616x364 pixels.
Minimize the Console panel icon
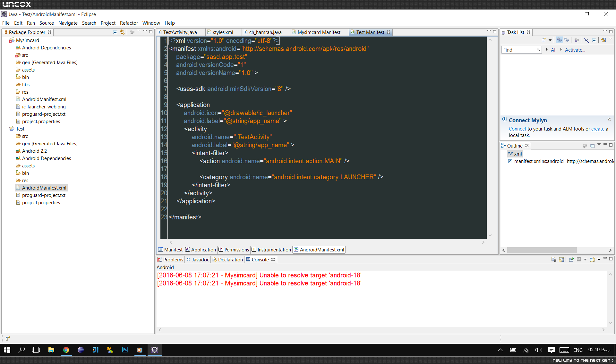tap(605, 258)
